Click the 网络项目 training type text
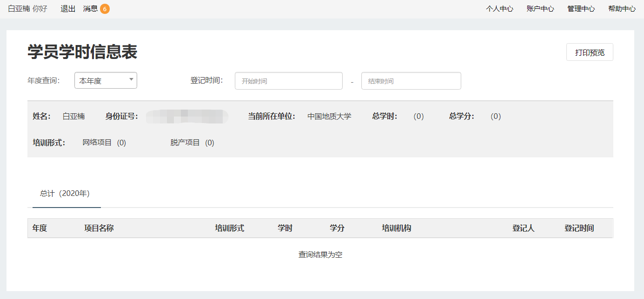This screenshot has width=644, height=299. coord(97,143)
